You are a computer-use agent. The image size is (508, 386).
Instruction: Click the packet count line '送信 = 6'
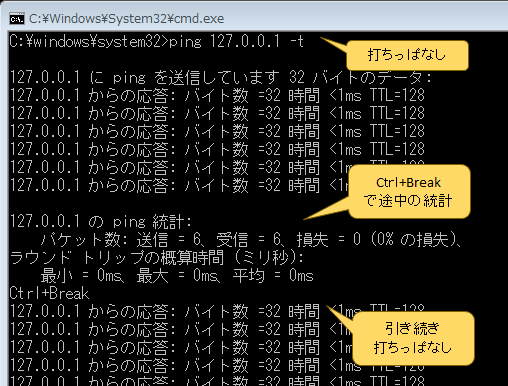(251, 239)
